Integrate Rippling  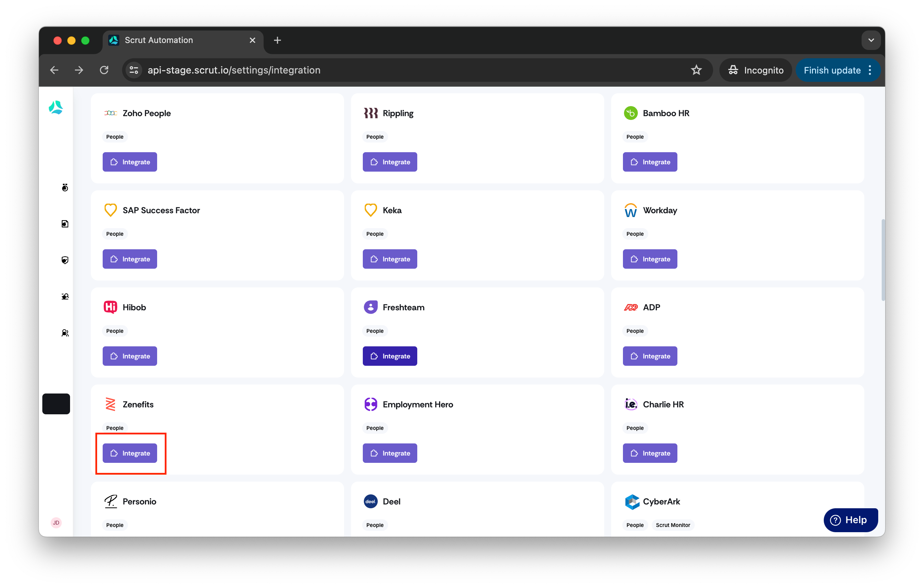coord(390,162)
